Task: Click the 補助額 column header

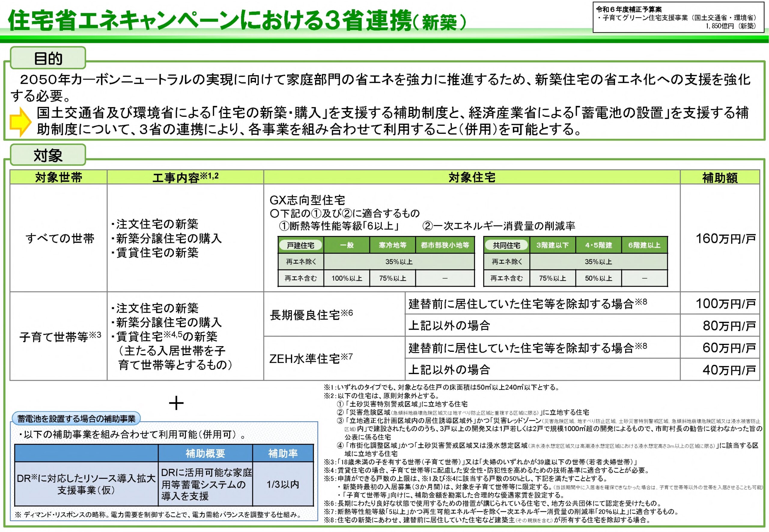Action: [x=720, y=177]
